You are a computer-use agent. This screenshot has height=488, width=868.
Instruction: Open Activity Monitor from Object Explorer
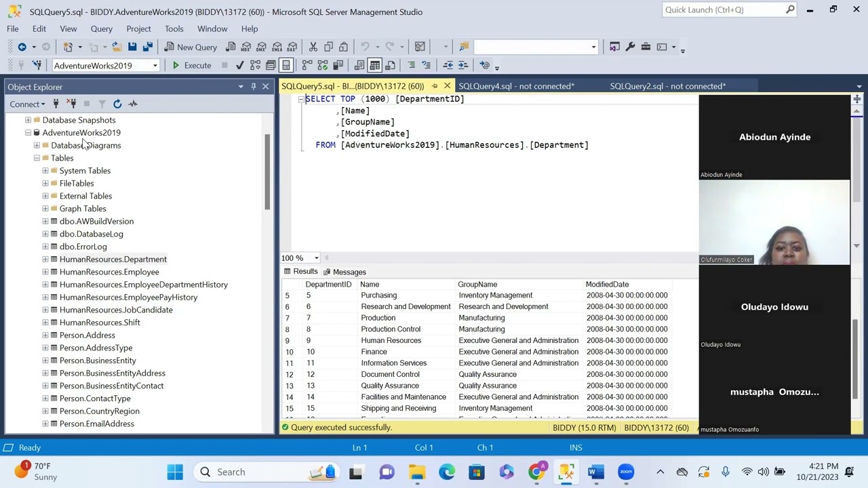point(133,104)
